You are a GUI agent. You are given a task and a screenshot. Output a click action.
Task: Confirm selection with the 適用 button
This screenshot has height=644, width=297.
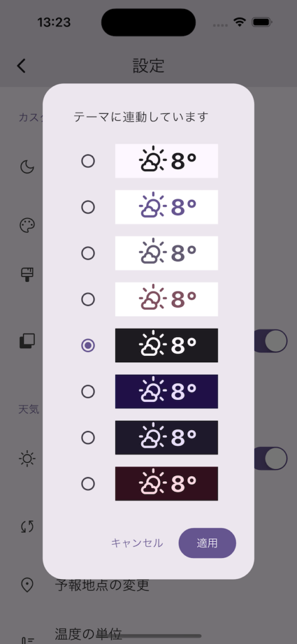click(207, 543)
